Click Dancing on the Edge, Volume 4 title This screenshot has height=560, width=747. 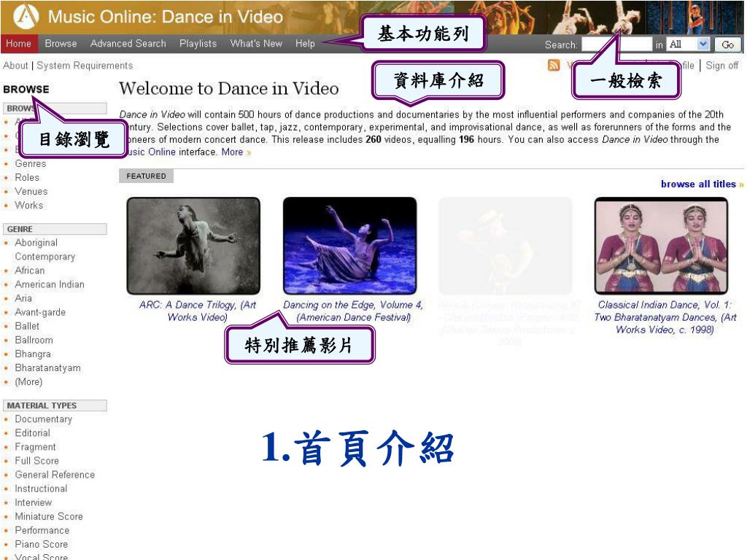(x=353, y=311)
